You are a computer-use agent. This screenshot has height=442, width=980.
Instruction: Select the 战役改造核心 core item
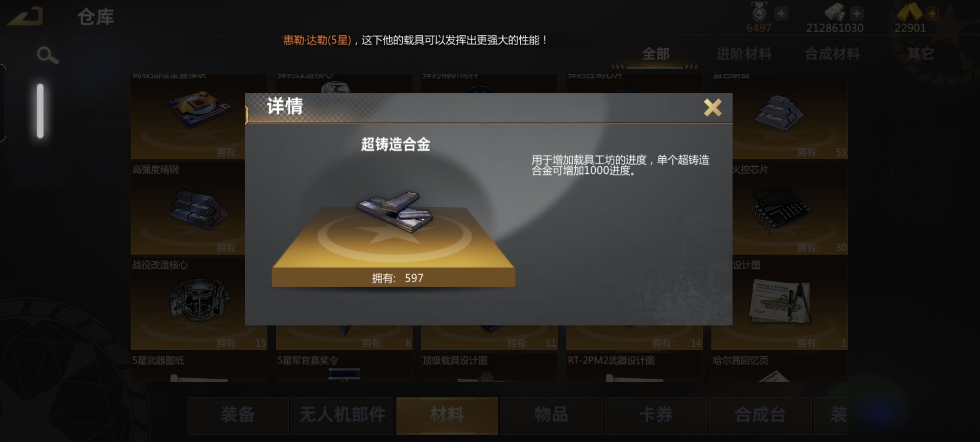click(x=188, y=303)
